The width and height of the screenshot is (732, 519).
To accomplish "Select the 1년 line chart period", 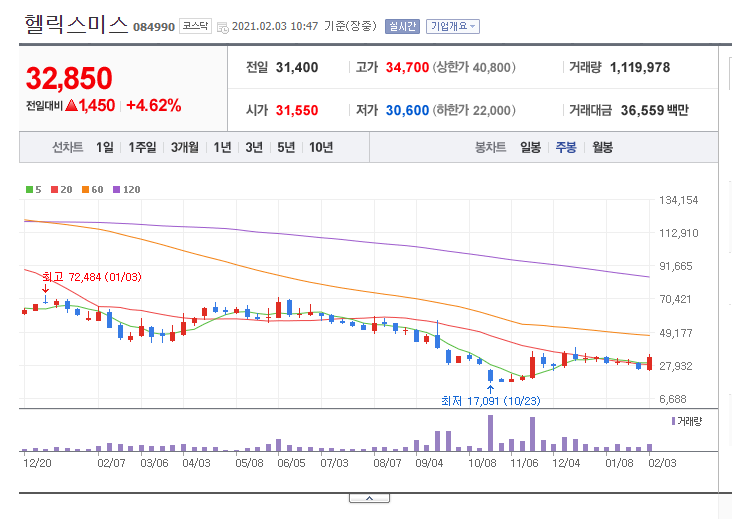I will 222,147.
